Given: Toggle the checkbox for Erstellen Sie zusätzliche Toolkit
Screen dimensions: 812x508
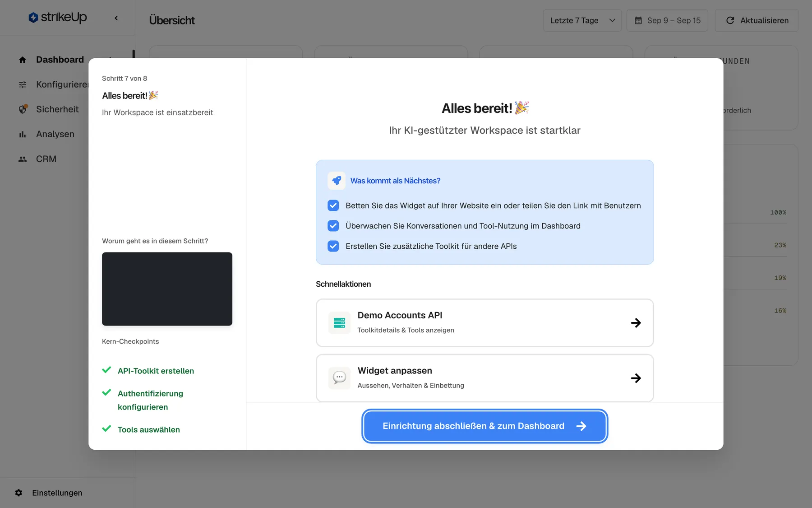Looking at the screenshot, I should pyautogui.click(x=333, y=246).
